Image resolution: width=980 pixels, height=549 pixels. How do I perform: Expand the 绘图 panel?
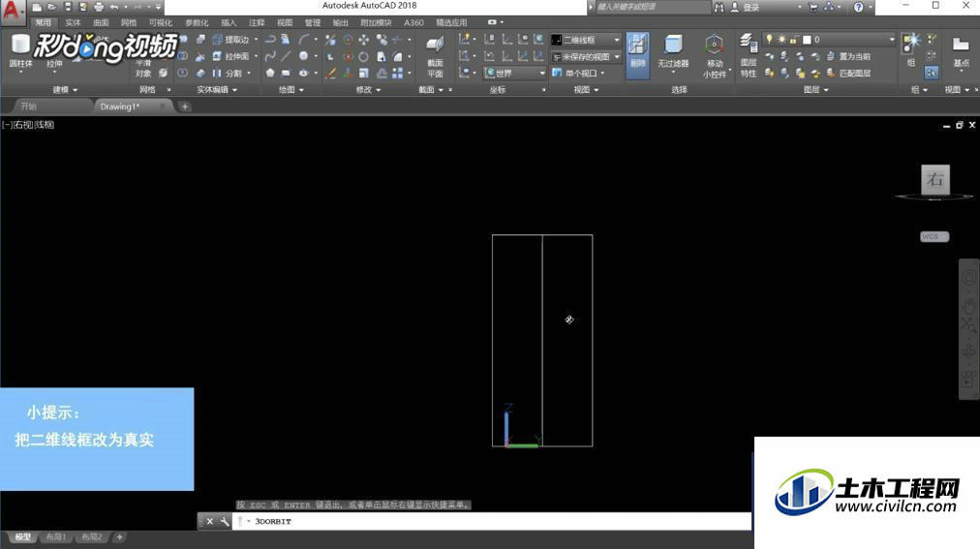coord(291,90)
